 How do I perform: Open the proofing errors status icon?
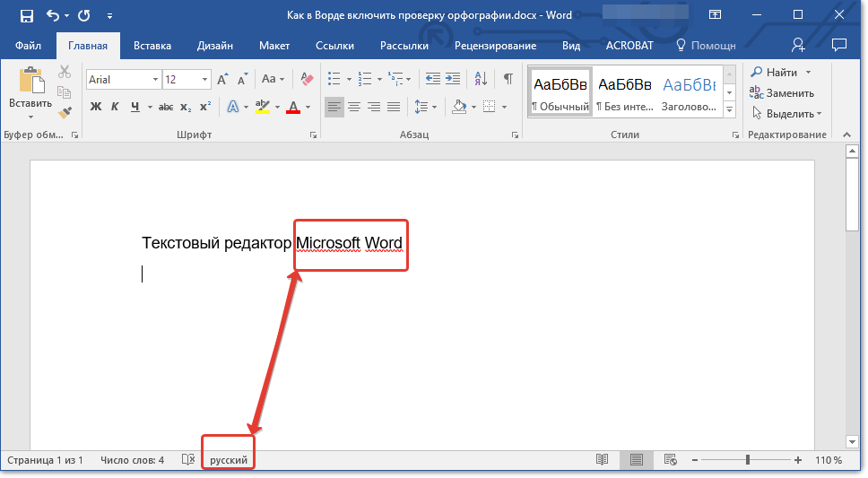pyautogui.click(x=187, y=460)
